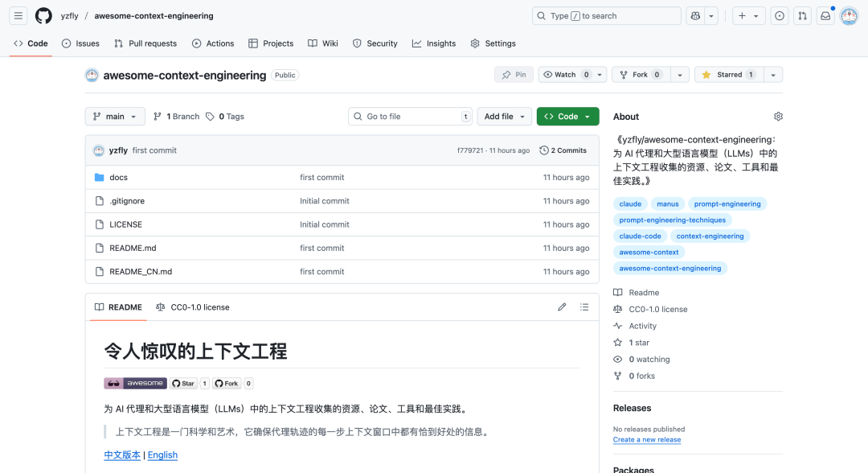Open the claude-code topic tag
Screen dimensions: 868x473
[x=640, y=236]
